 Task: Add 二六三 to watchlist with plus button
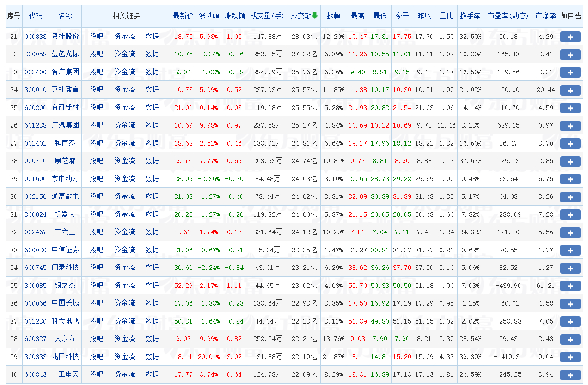point(570,232)
